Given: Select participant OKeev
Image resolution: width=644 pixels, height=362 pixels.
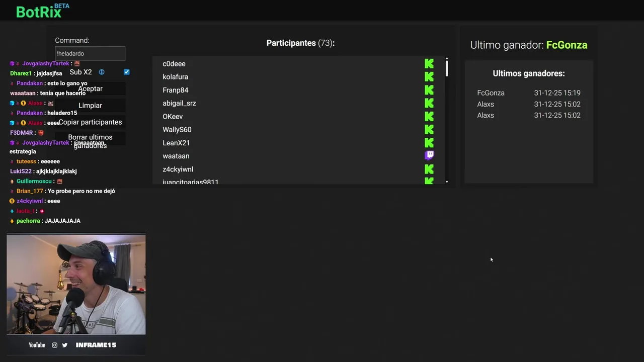Looking at the screenshot, I should [173, 117].
